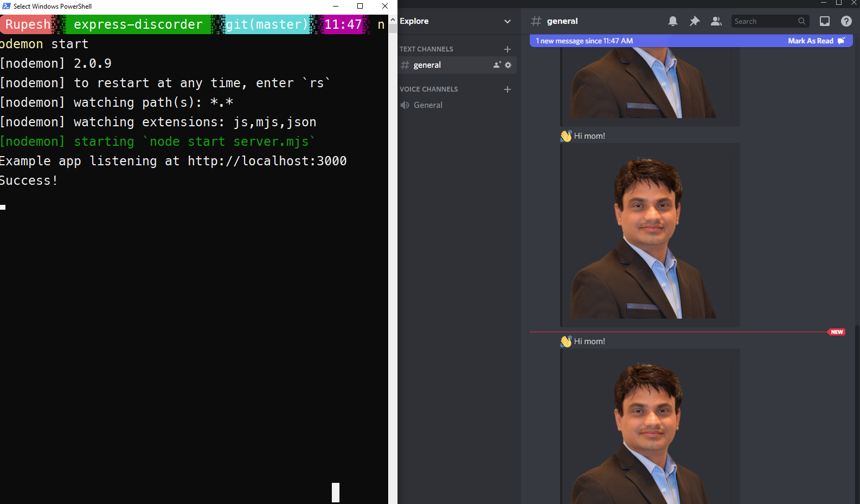Click the PowerShell icon in title bar

point(7,6)
